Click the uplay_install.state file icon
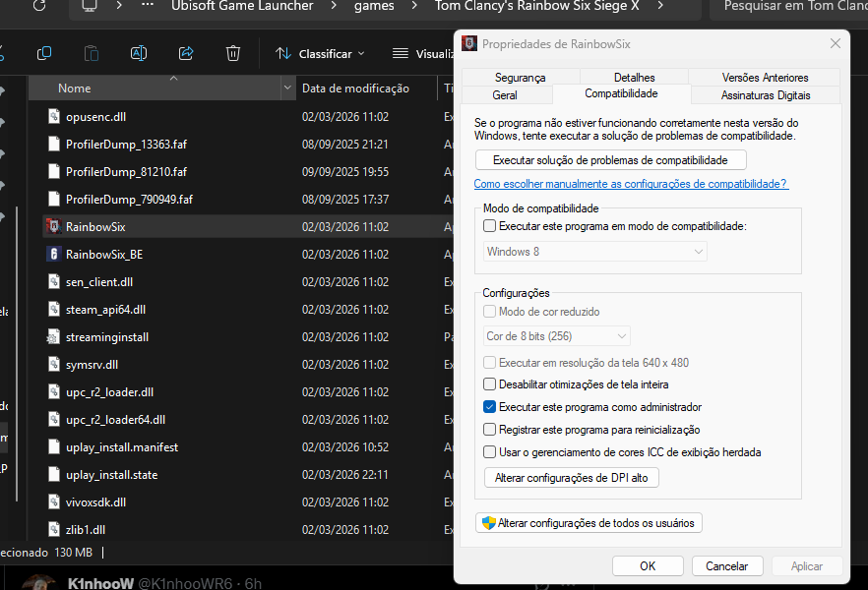The image size is (868, 590). click(x=54, y=475)
